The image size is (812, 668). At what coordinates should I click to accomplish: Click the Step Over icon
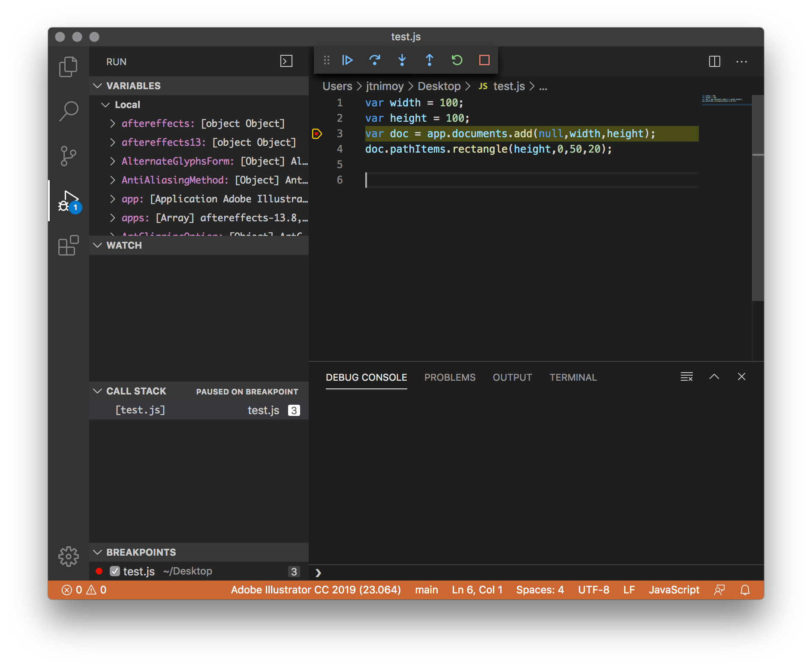(x=375, y=60)
